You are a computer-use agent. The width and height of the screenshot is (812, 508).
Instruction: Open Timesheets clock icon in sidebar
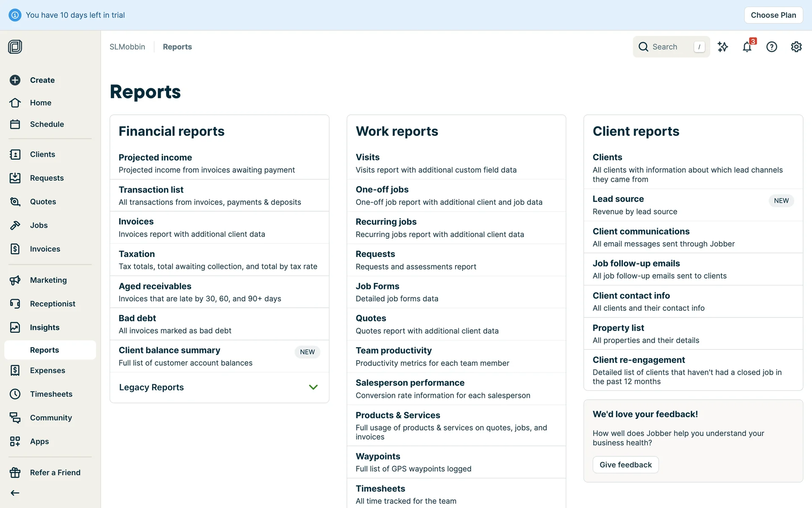15,394
